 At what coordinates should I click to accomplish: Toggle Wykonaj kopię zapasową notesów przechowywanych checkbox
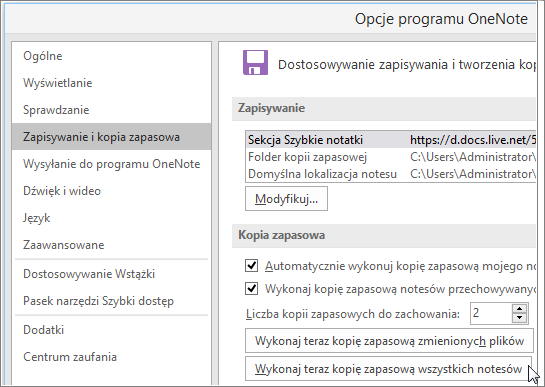coord(251,289)
